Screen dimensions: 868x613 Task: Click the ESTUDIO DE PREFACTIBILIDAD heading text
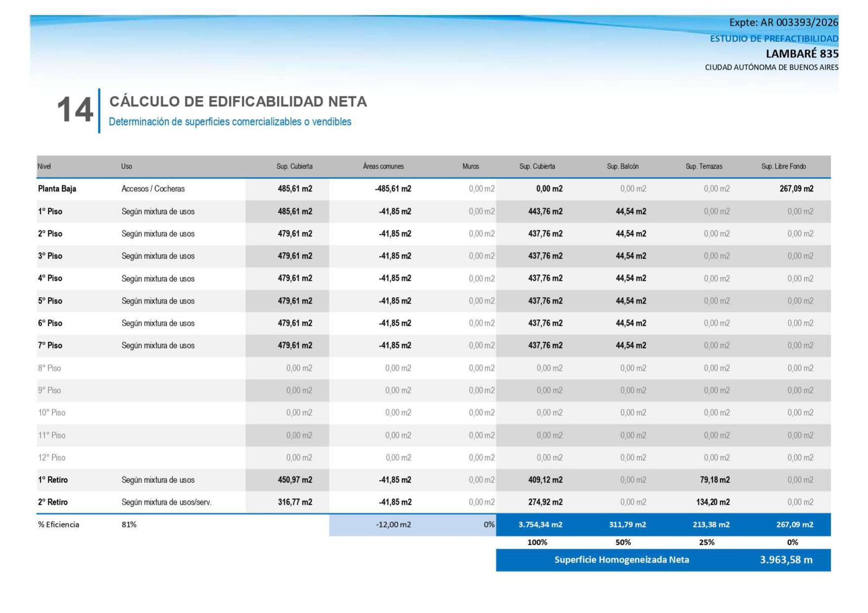click(x=774, y=39)
